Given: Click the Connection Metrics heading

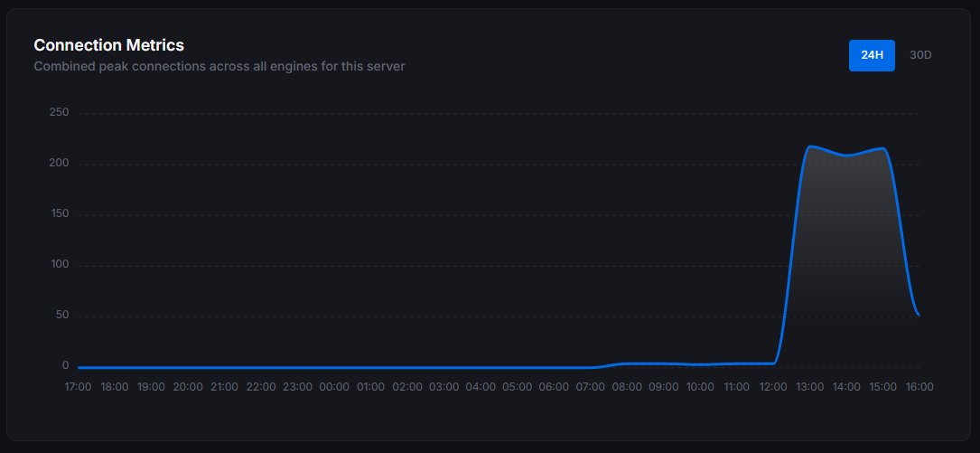Looking at the screenshot, I should pyautogui.click(x=108, y=45).
